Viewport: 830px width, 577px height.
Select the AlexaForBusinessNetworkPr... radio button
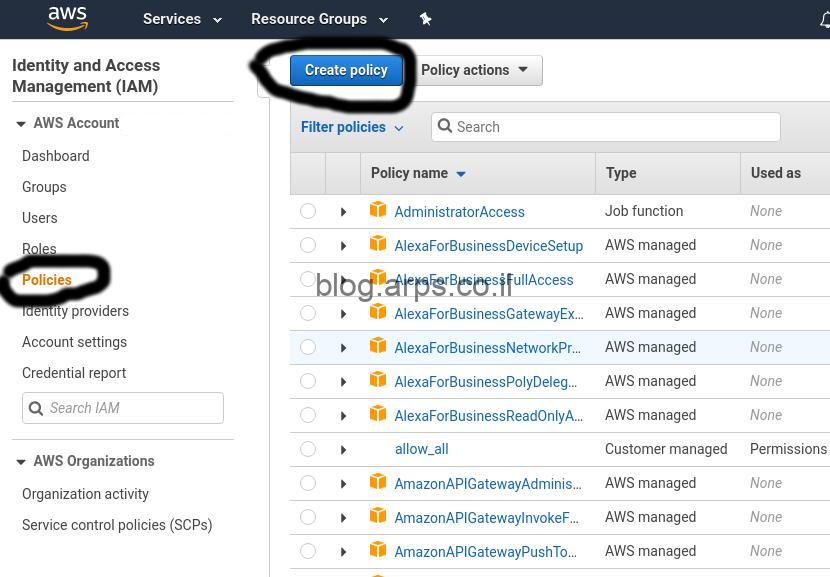pos(308,347)
